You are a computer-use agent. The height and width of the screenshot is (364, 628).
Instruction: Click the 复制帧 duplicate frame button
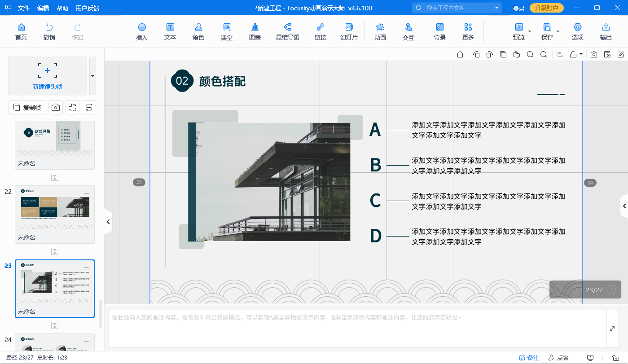(x=27, y=107)
